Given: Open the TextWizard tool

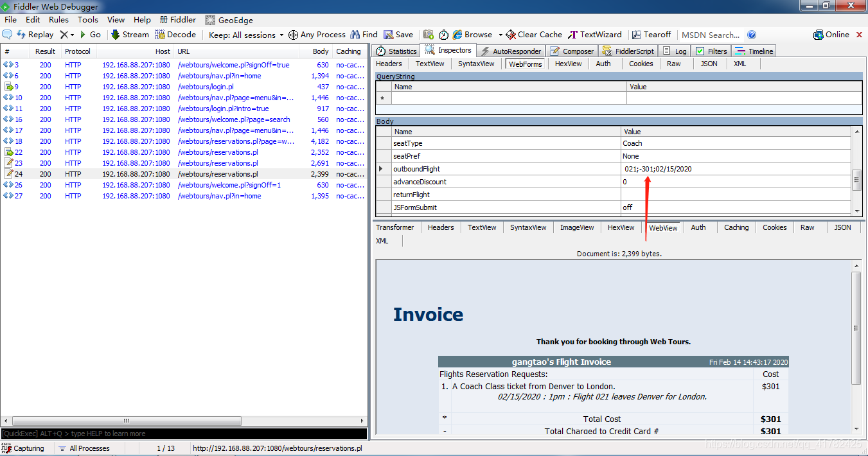Looking at the screenshot, I should (595, 35).
